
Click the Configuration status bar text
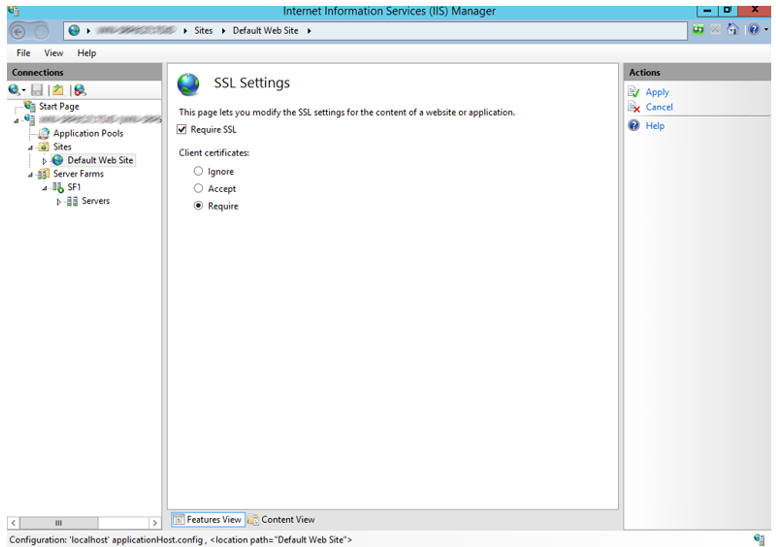(181, 540)
